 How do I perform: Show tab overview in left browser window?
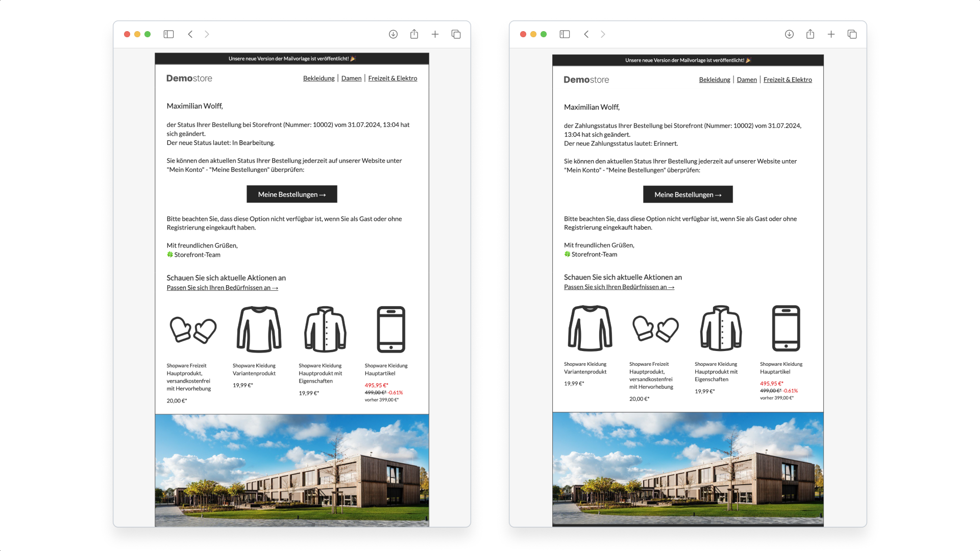pyautogui.click(x=456, y=34)
